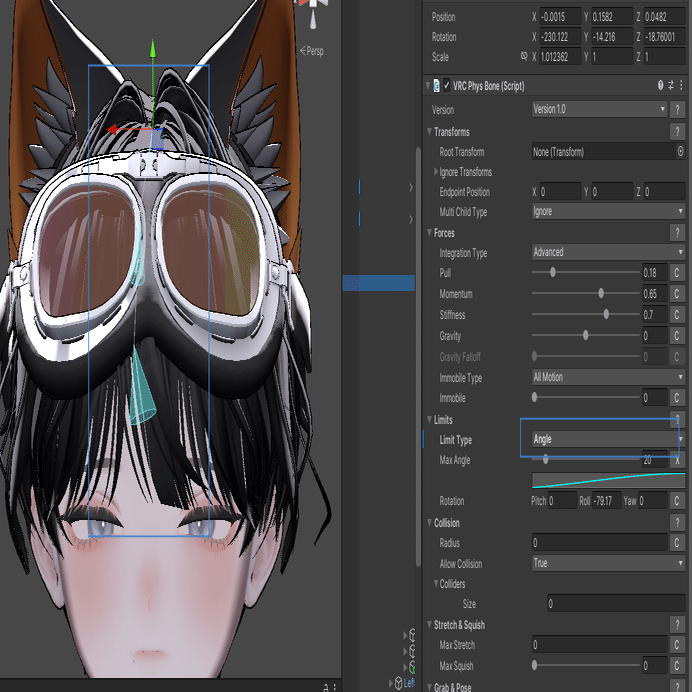The image size is (692, 692).
Task: Expand the Left item in the hierarchy
Action: 391,684
